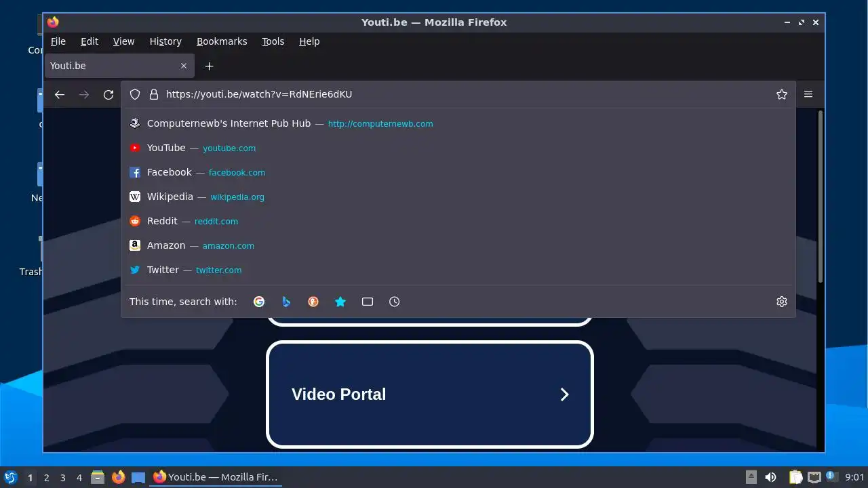
Task: Select the Facebook suggestion row
Action: tap(458, 172)
